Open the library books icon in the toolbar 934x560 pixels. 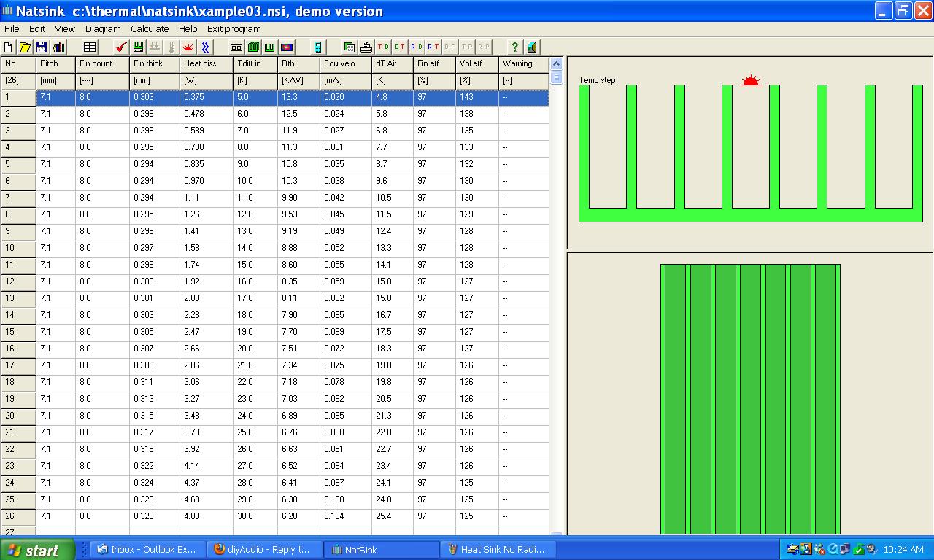point(58,47)
